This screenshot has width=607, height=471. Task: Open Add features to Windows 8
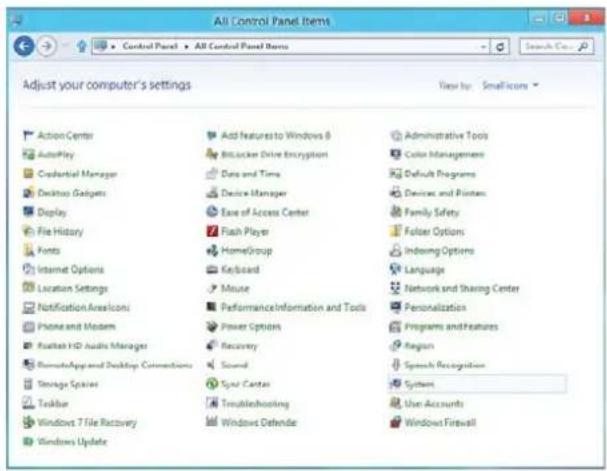pos(276,135)
